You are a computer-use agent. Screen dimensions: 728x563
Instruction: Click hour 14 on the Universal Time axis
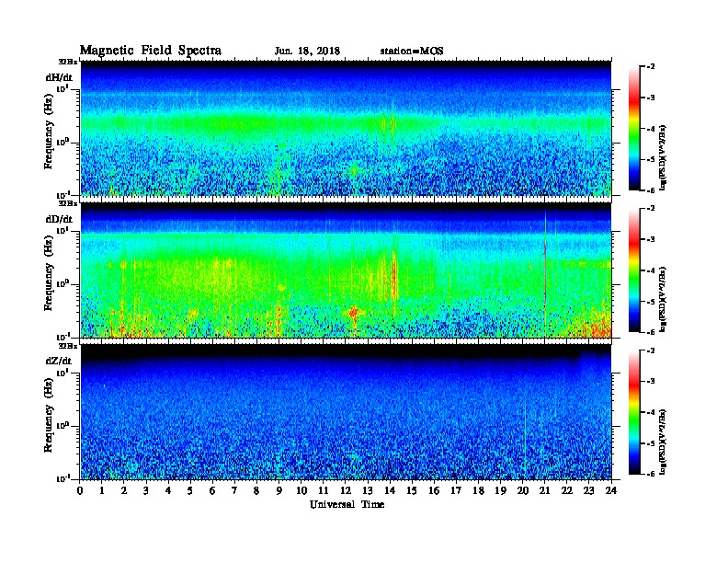pyautogui.click(x=390, y=490)
